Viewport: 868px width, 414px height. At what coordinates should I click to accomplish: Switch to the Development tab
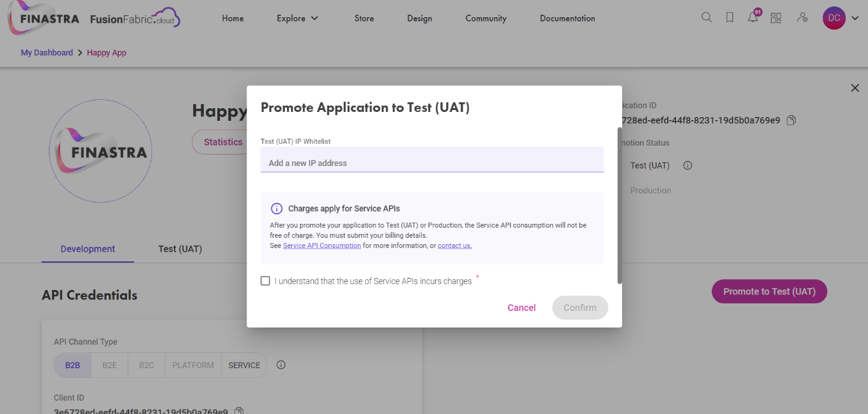pyautogui.click(x=88, y=249)
